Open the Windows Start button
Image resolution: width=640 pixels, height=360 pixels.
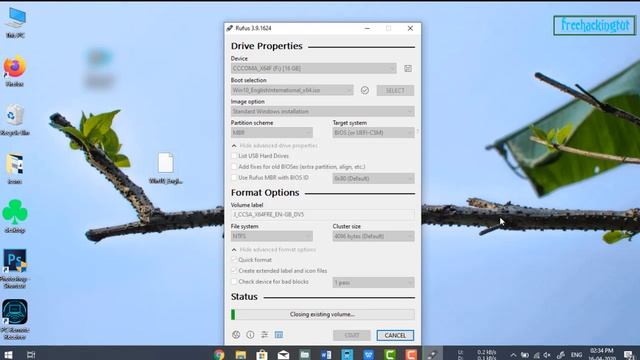click(x=8, y=354)
